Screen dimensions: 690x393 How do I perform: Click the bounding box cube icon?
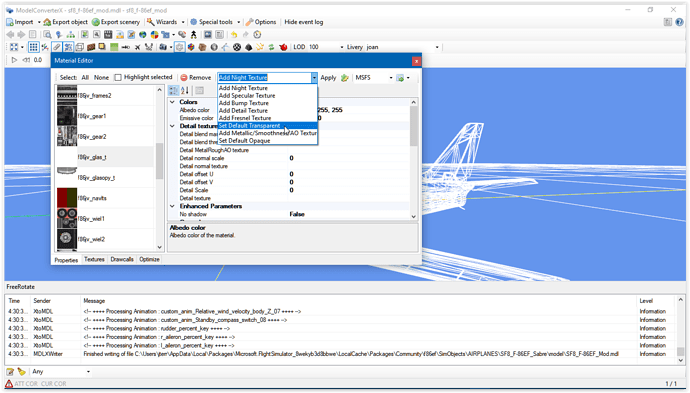(x=80, y=47)
